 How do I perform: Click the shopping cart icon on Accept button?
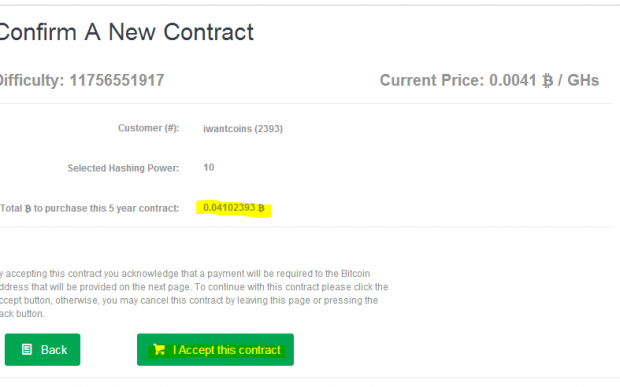[159, 349]
